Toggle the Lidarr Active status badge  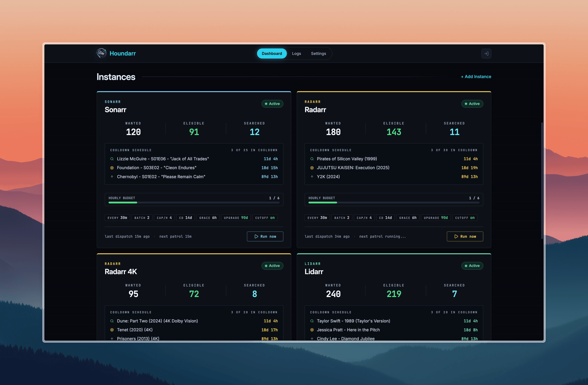coord(472,266)
